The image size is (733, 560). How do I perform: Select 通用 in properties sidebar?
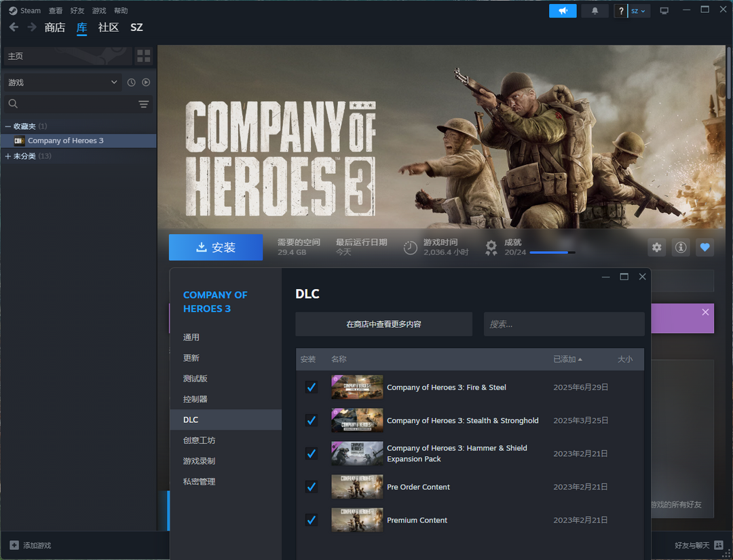click(x=226, y=337)
